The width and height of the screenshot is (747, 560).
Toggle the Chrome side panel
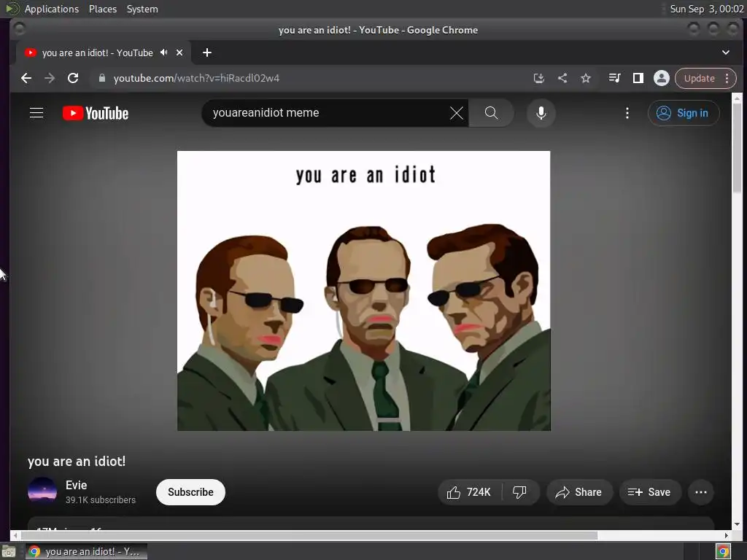(638, 78)
